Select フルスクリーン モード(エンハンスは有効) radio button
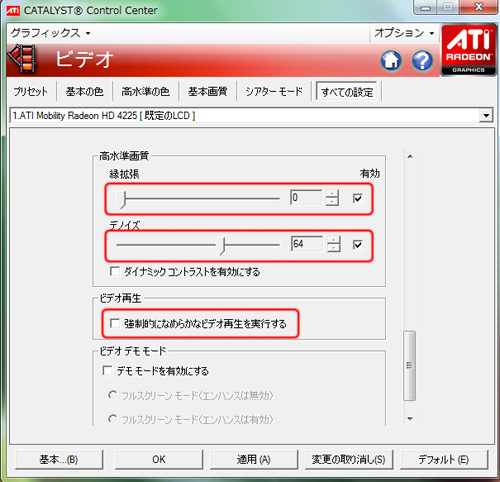Image resolution: width=500 pixels, height=482 pixels. coord(113,419)
